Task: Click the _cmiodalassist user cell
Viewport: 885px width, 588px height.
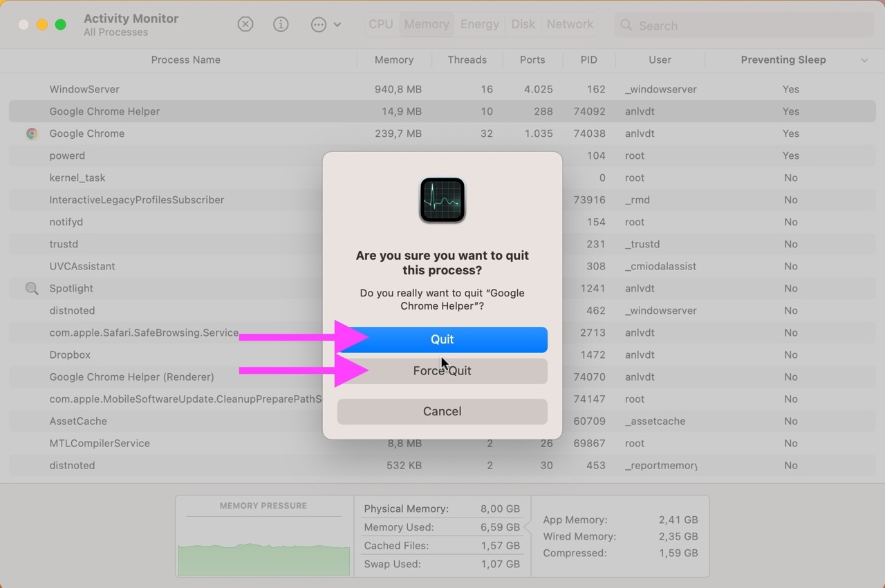Action: (x=660, y=266)
